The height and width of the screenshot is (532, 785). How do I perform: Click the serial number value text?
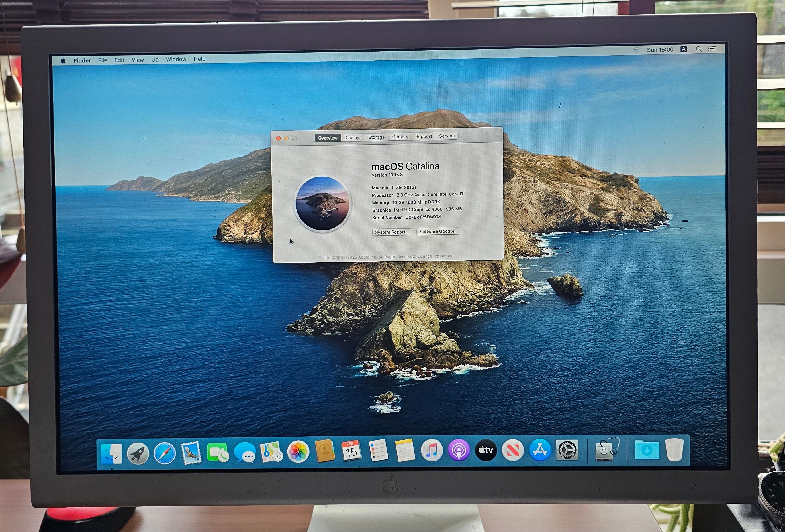(423, 217)
